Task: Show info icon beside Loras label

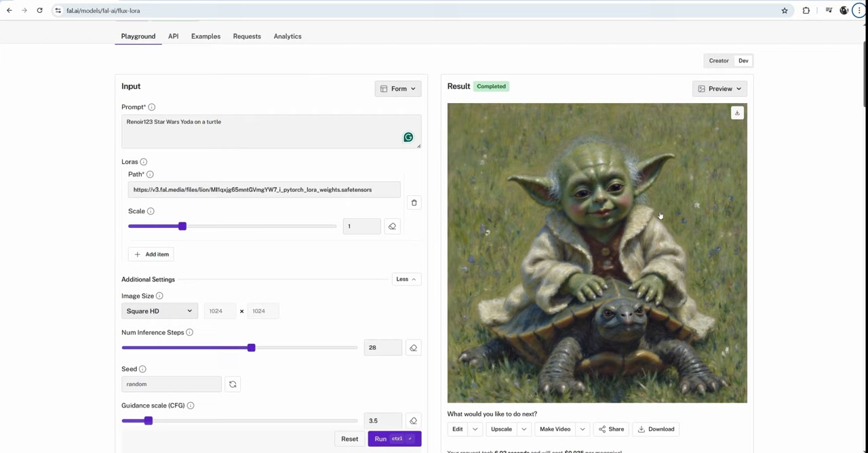Action: pyautogui.click(x=144, y=162)
